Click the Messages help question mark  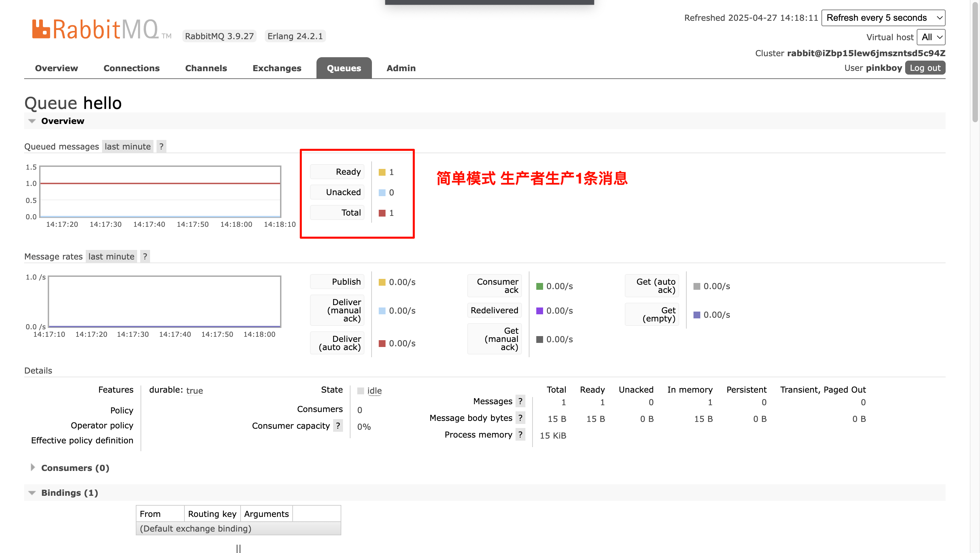(520, 401)
